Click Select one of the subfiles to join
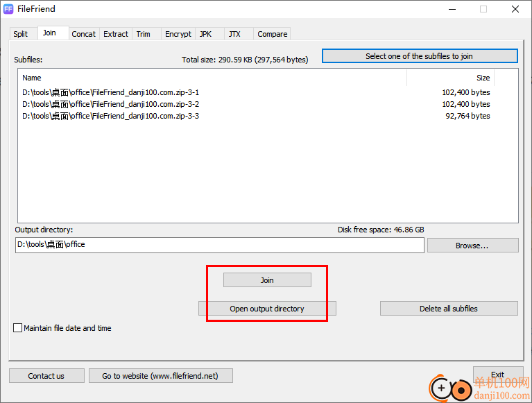The image size is (532, 403). [420, 56]
